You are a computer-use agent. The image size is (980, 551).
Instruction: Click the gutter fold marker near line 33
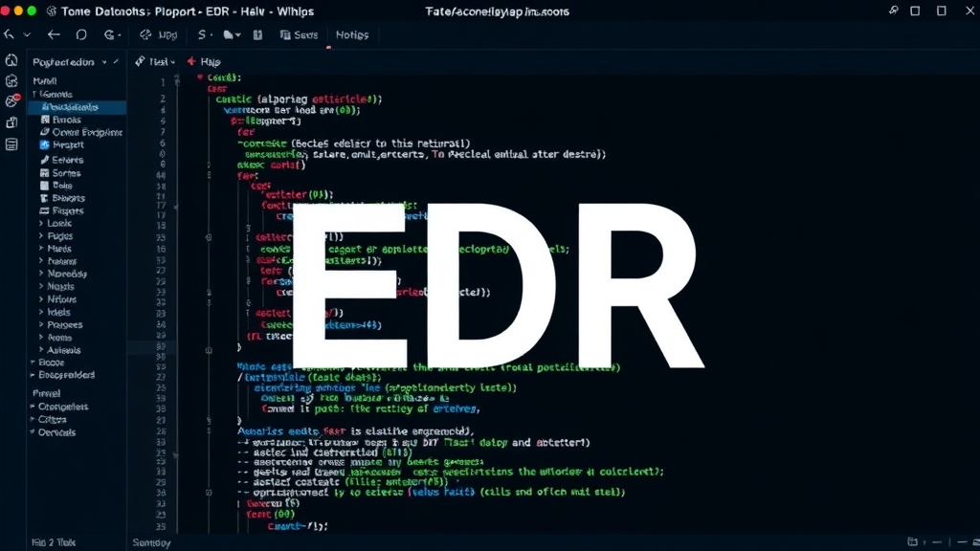point(209,237)
